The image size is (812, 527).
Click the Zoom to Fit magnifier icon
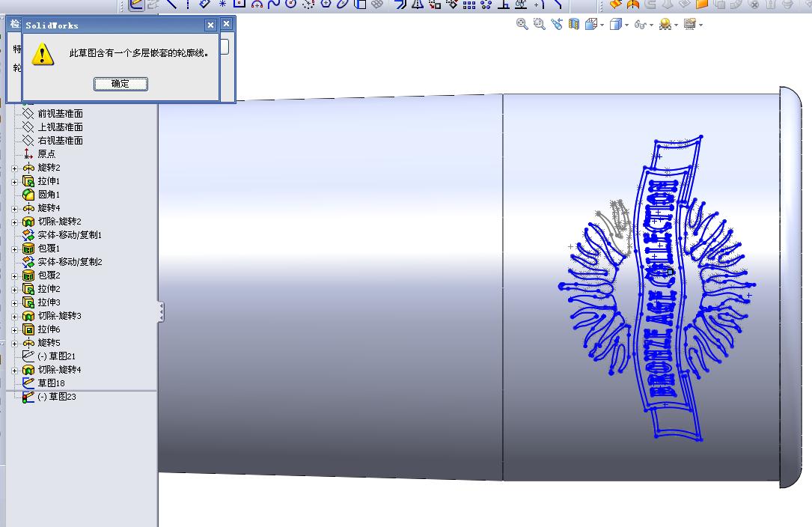coord(522,24)
